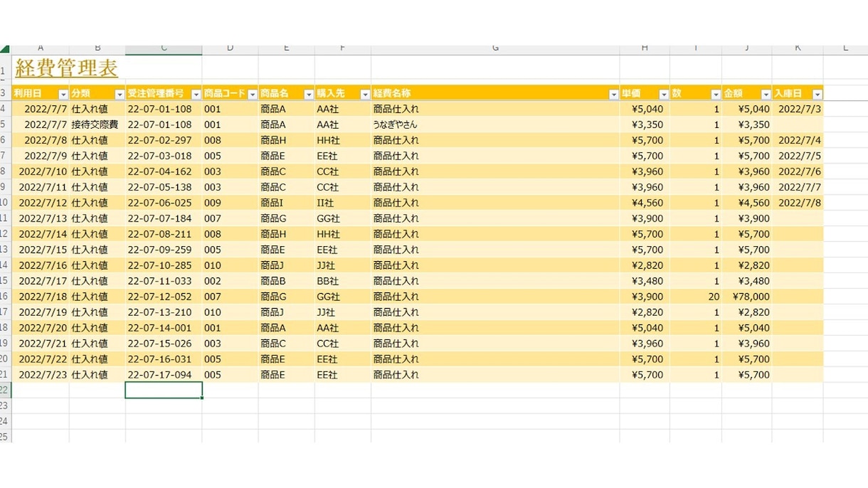This screenshot has width=868, height=488.
Task: Select product code 009 cell
Action: point(231,203)
